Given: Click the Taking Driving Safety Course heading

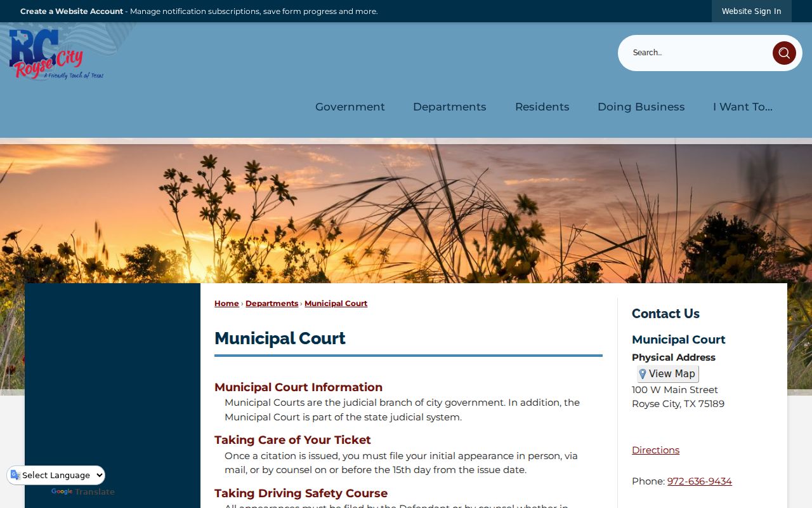Looking at the screenshot, I should [x=301, y=493].
